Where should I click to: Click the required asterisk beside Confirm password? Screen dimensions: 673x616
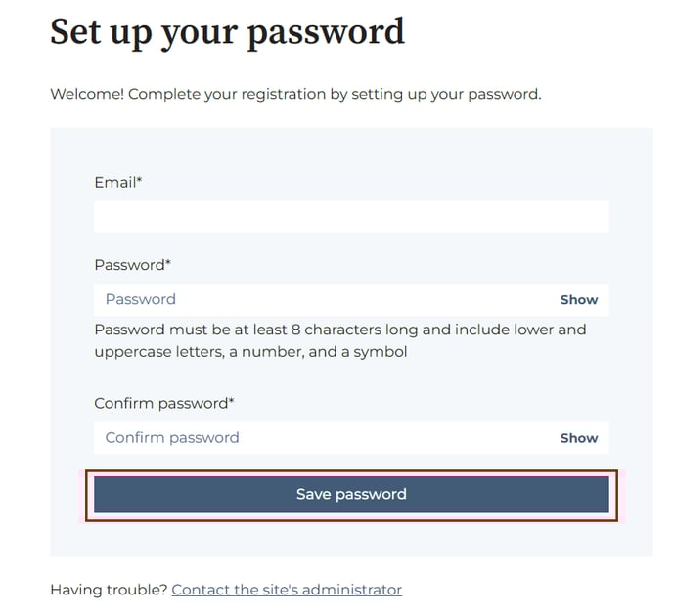point(231,400)
